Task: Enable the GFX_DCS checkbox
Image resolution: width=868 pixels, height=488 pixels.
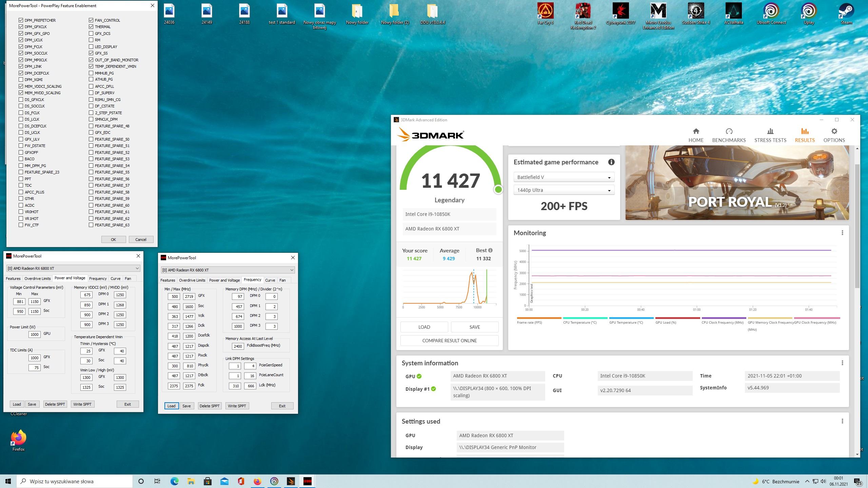Action: pos(91,34)
